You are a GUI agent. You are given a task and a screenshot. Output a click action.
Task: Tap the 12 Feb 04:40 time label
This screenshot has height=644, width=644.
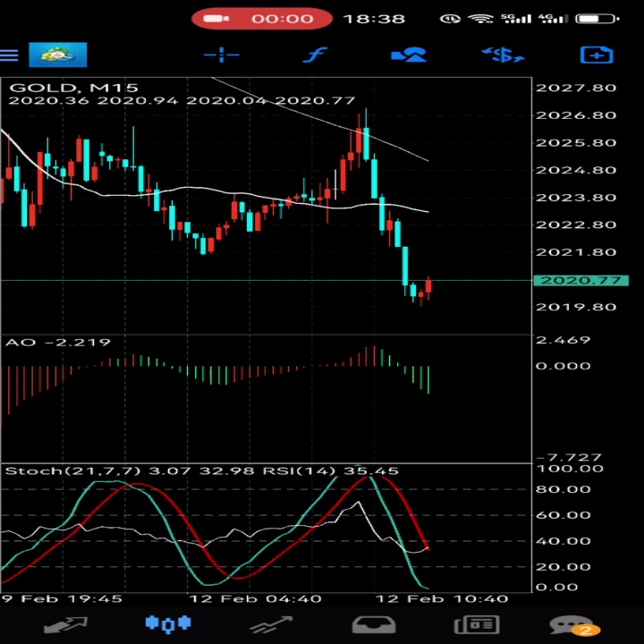(255, 598)
